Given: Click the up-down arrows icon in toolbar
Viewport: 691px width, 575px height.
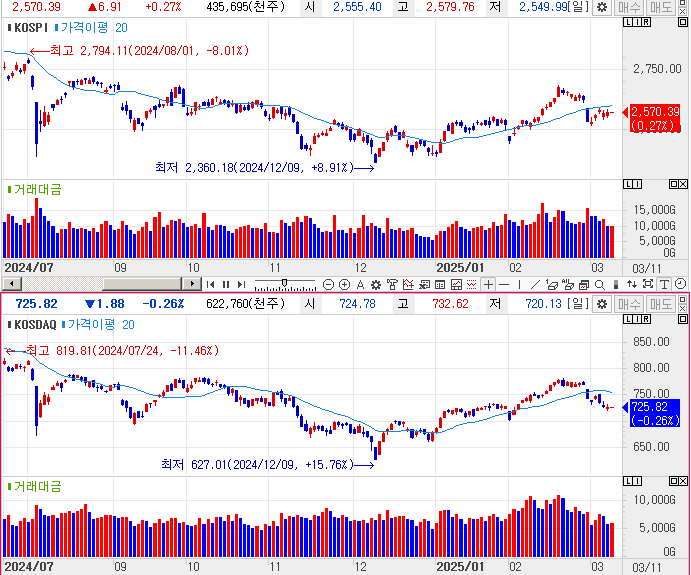Looking at the screenshot, I should (632, 285).
